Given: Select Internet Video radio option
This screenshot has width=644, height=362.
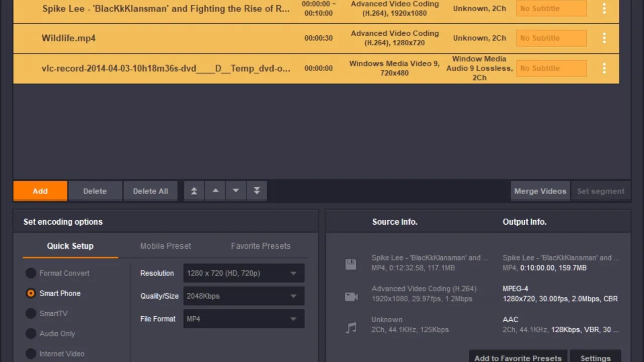Looking at the screenshot, I should pyautogui.click(x=31, y=353).
